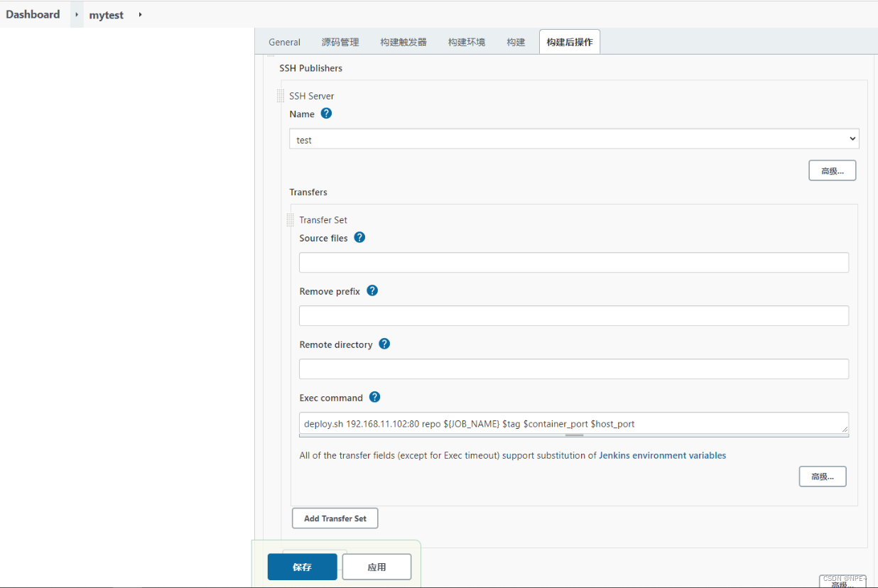Show help for Remote directory

pyautogui.click(x=384, y=344)
